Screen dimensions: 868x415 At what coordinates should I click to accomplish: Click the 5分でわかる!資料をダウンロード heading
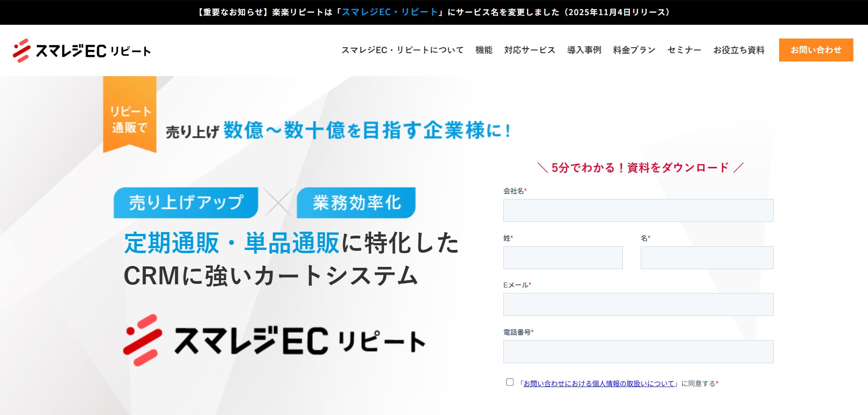click(x=640, y=168)
